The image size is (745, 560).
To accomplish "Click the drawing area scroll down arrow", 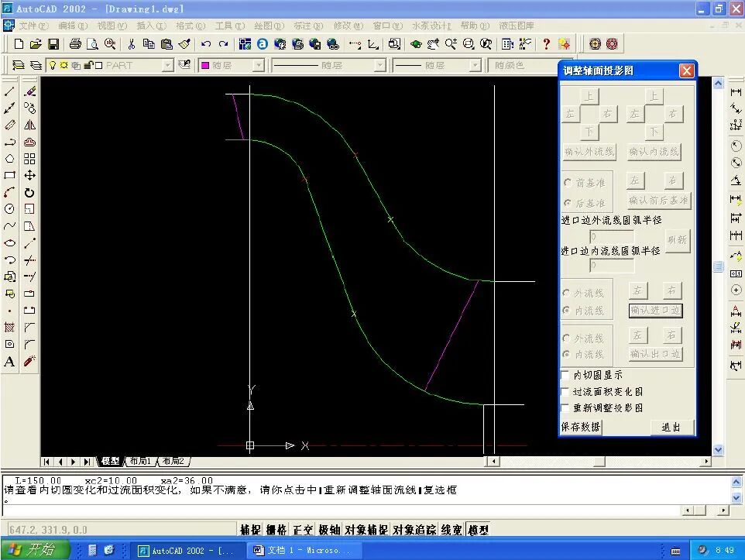I will coord(718,449).
